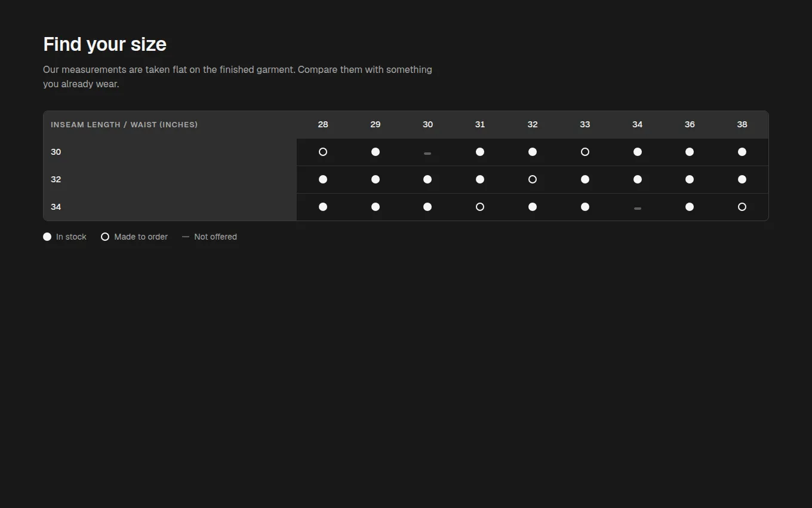The width and height of the screenshot is (812, 508).
Task: Click the not-offered dash for waist 30, inseam 30
Action: click(x=427, y=154)
